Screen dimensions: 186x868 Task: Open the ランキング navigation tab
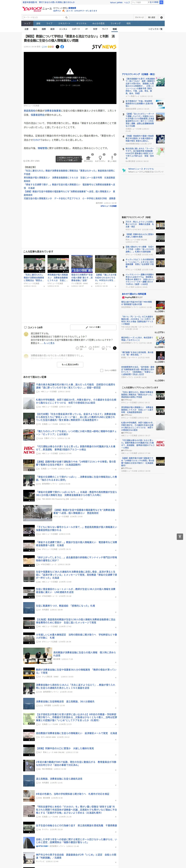[115, 23]
